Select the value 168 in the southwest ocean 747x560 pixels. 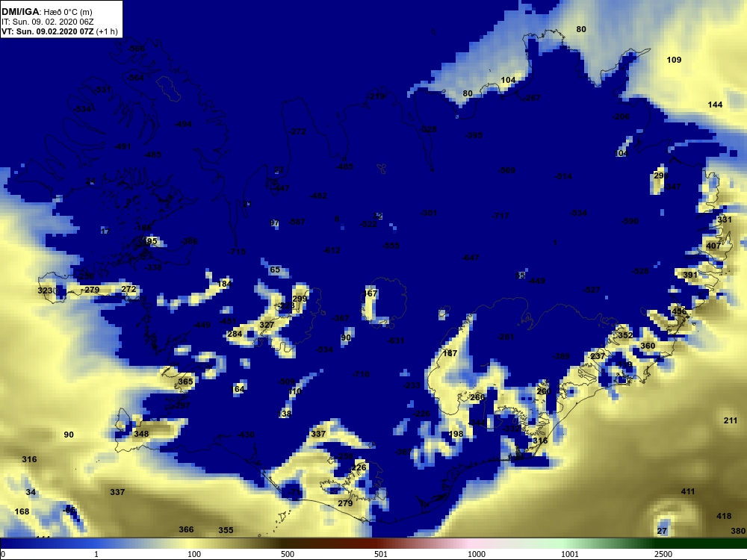point(22,511)
